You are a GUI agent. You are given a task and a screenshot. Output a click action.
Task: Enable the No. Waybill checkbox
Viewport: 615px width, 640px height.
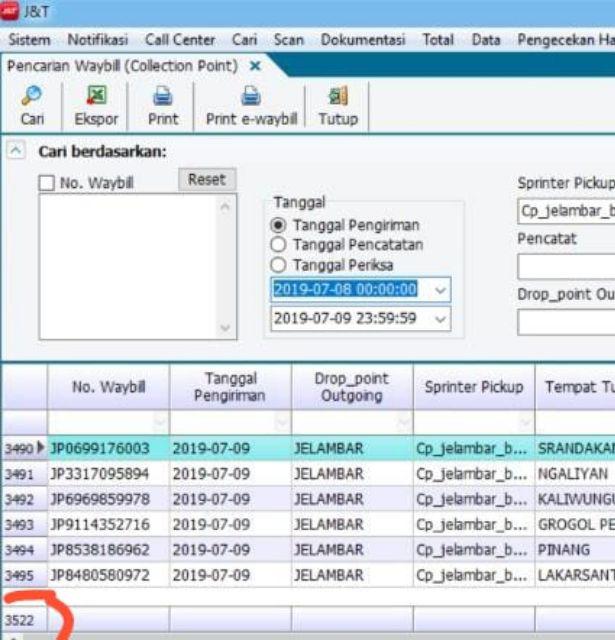point(47,183)
